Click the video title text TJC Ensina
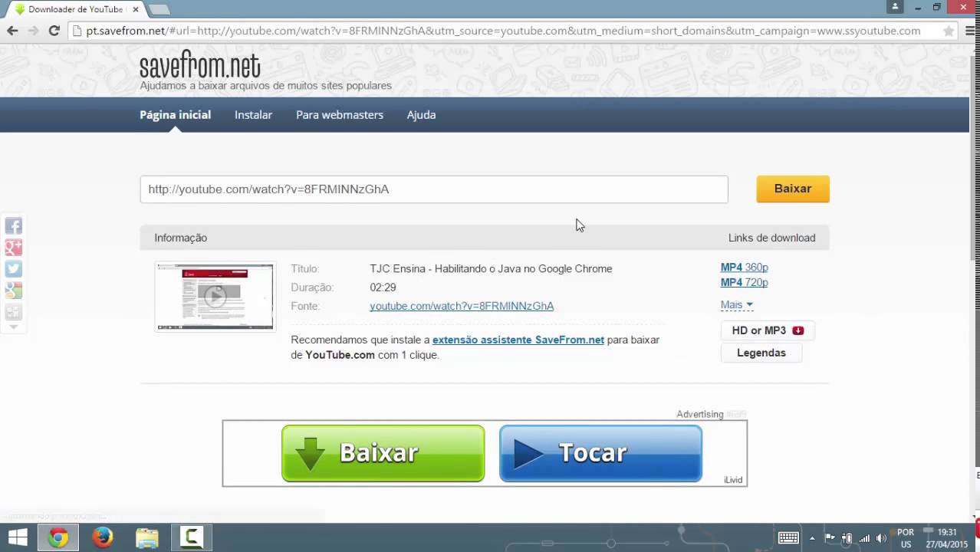Viewport: 980px width, 552px height. pos(491,268)
